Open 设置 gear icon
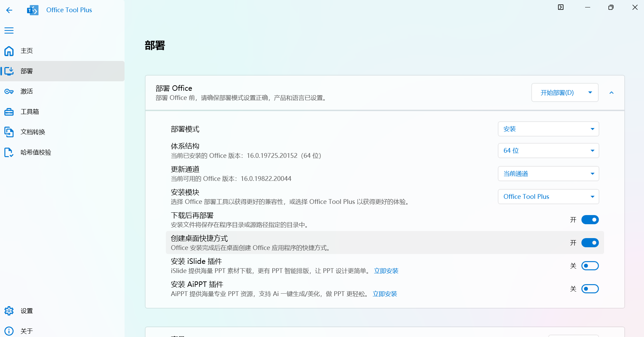Image resolution: width=644 pixels, height=337 pixels. tap(9, 311)
